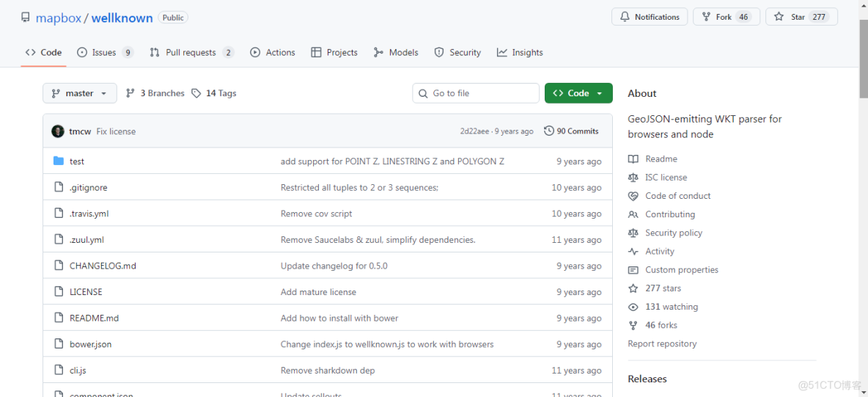Click tmcw's avatar in the commit bar
Screen dimensions: 868x397
click(x=58, y=131)
